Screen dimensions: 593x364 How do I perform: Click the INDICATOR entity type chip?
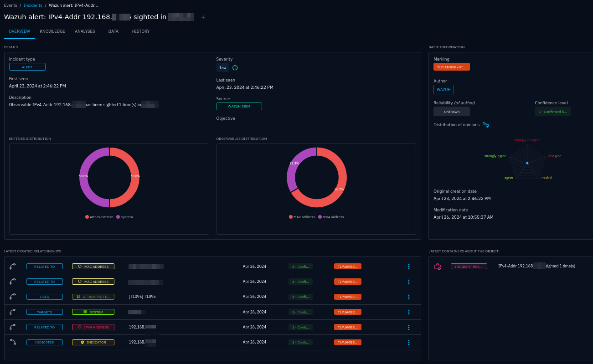tap(93, 342)
